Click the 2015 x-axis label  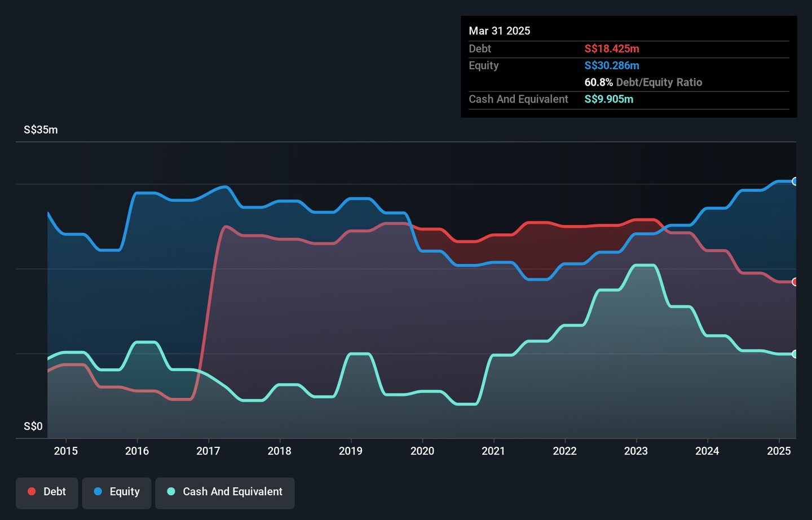click(x=66, y=451)
